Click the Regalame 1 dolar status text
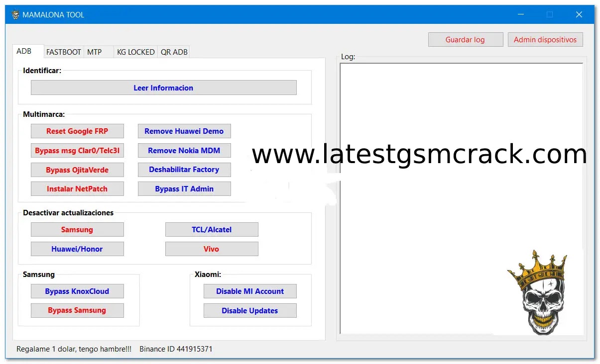 [74, 349]
